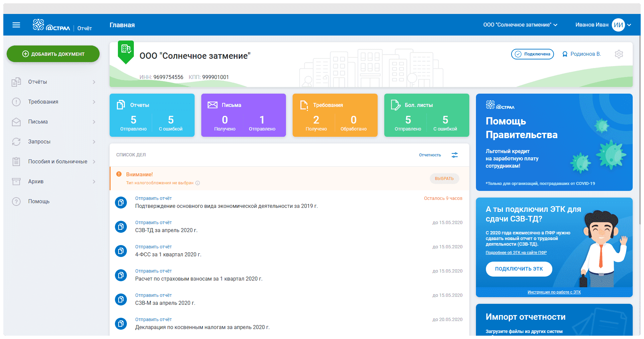644x339 pixels.
Task: Click the Astral Otchet logo
Action: (62, 25)
